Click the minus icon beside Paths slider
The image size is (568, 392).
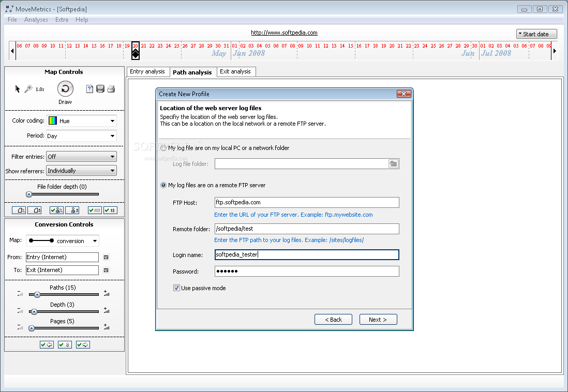(x=20, y=293)
